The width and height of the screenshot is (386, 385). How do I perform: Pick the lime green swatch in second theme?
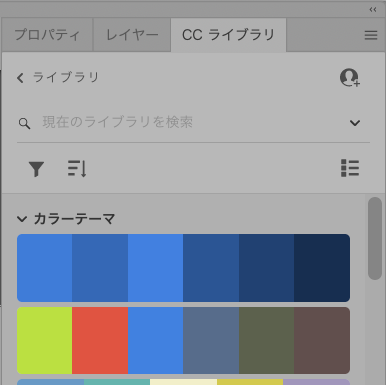point(45,340)
